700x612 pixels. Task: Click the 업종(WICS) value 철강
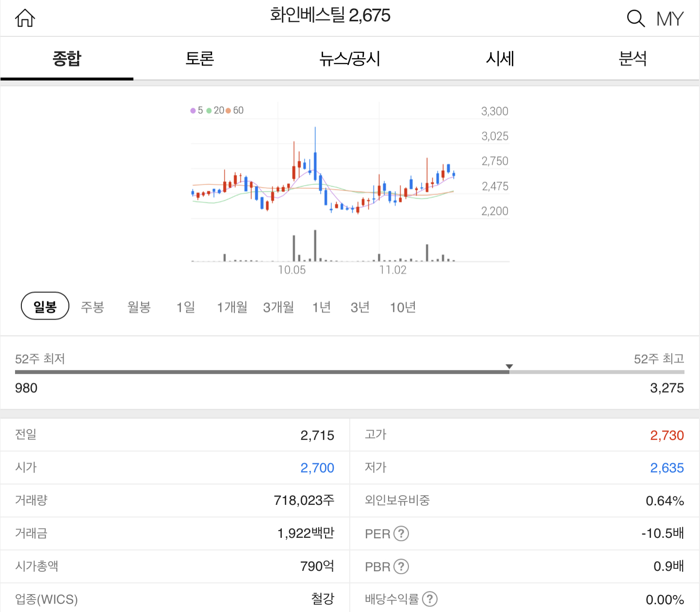click(323, 599)
